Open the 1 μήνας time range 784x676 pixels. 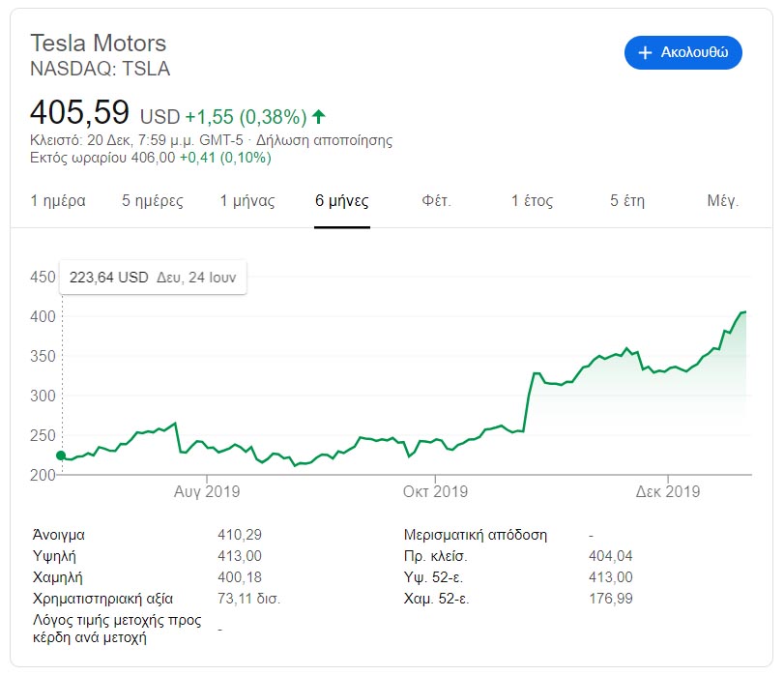(x=247, y=201)
